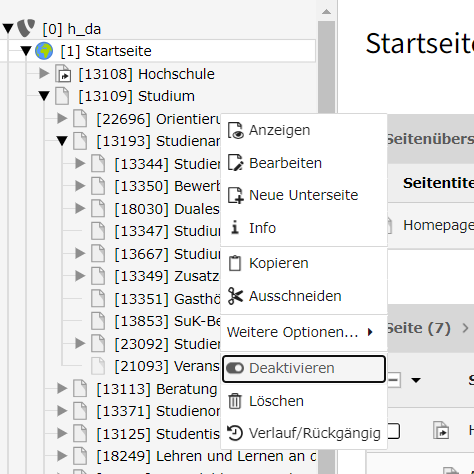Click the scissors icon for Ausschneiden
Image resolution: width=474 pixels, height=474 pixels.
point(235,296)
